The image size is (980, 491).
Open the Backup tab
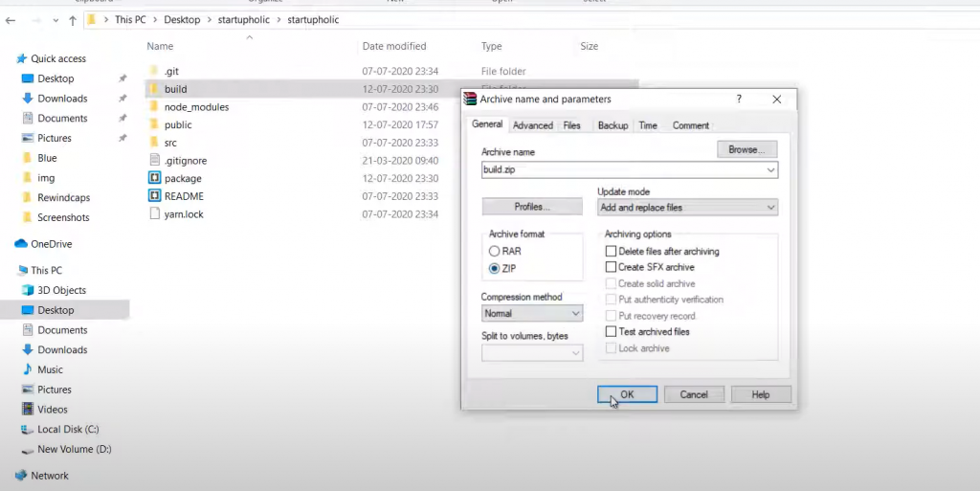(x=612, y=125)
